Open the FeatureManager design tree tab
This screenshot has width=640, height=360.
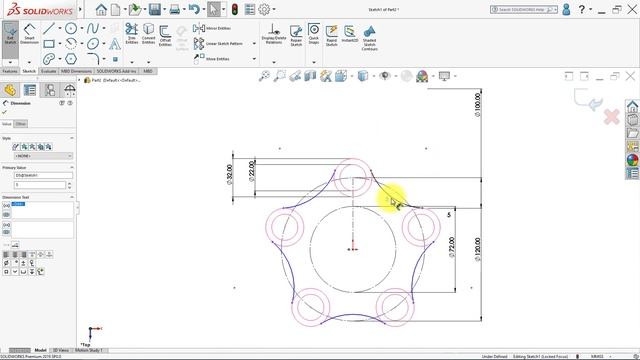click(10, 90)
